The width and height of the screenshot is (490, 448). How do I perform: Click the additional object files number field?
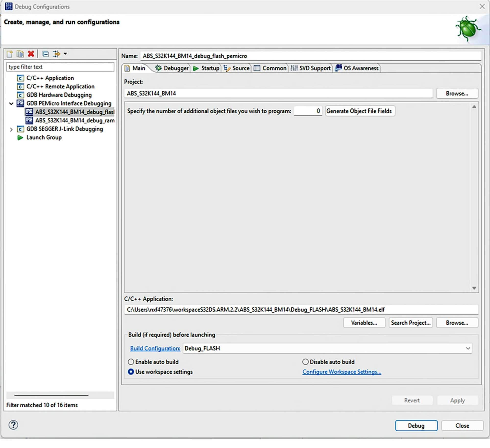(308, 111)
